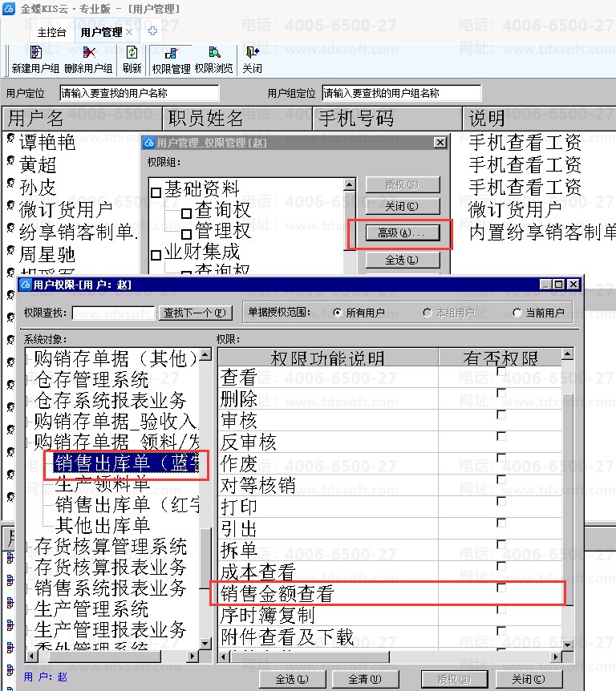
Task: Click the 高级(A)... button
Action: [x=402, y=232]
